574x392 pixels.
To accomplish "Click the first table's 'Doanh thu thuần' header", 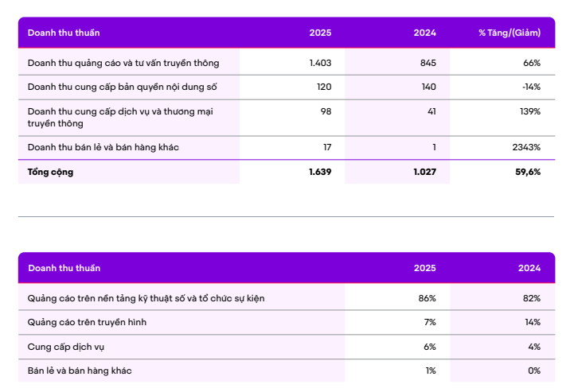I will pos(64,33).
